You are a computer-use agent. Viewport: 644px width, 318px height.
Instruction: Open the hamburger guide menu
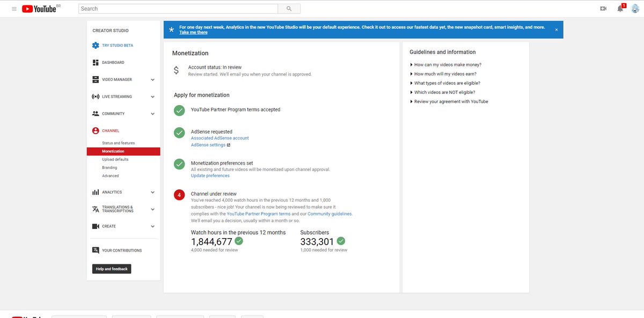point(13,9)
